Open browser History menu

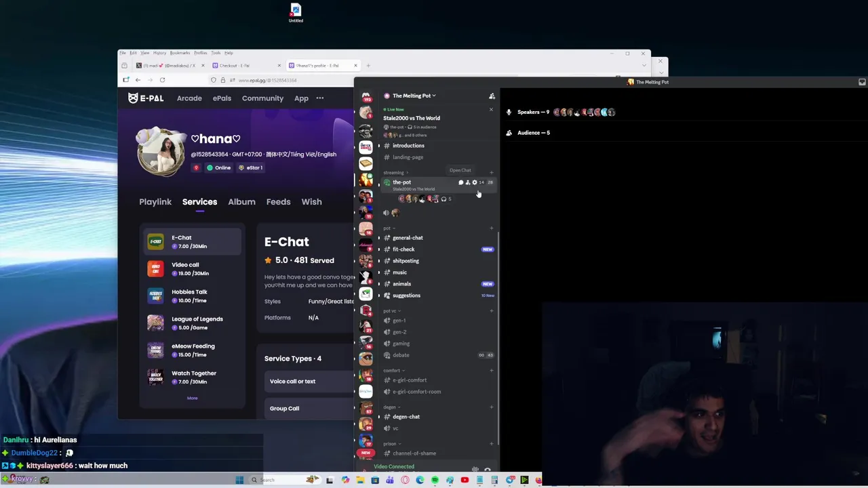coord(159,53)
